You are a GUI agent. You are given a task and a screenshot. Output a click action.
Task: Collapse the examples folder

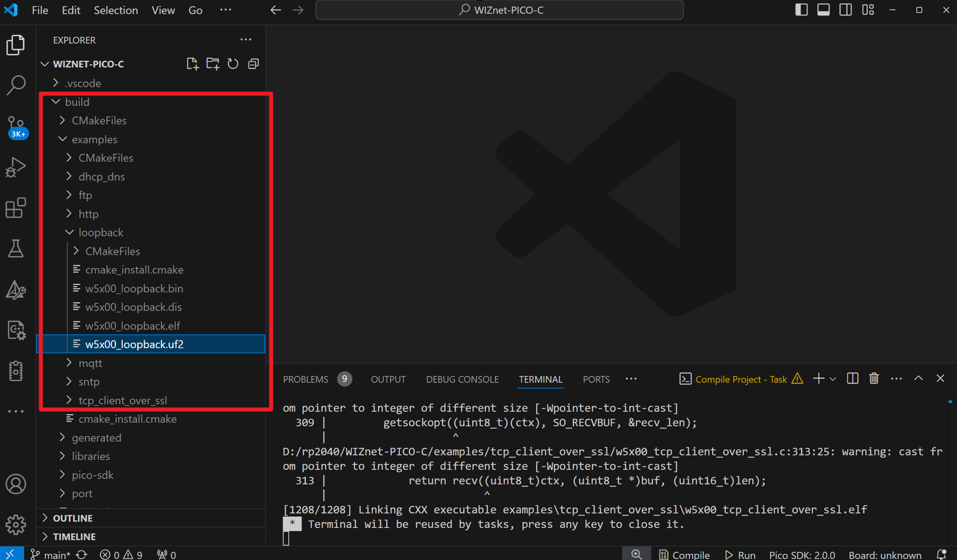pos(94,139)
